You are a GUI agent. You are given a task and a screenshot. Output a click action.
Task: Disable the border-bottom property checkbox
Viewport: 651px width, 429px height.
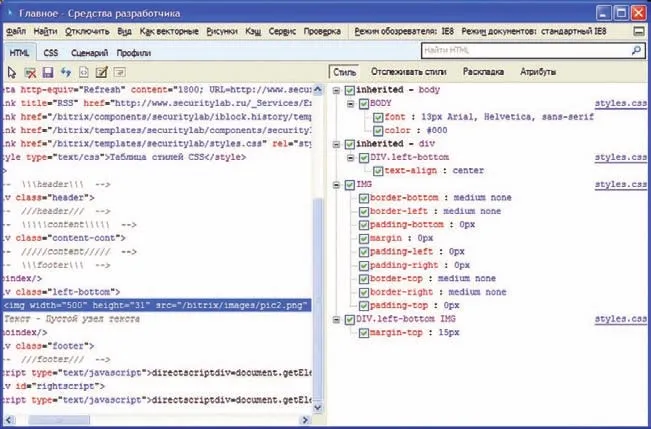click(364, 198)
